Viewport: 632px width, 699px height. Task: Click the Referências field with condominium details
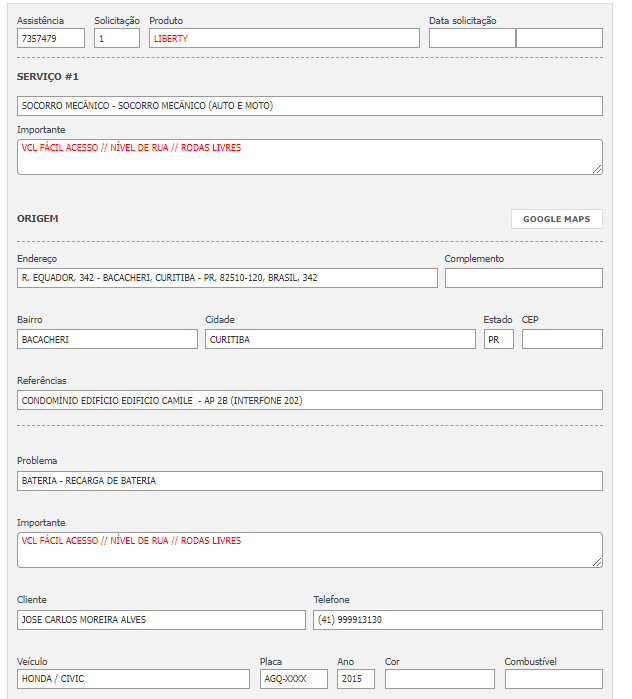[309, 400]
